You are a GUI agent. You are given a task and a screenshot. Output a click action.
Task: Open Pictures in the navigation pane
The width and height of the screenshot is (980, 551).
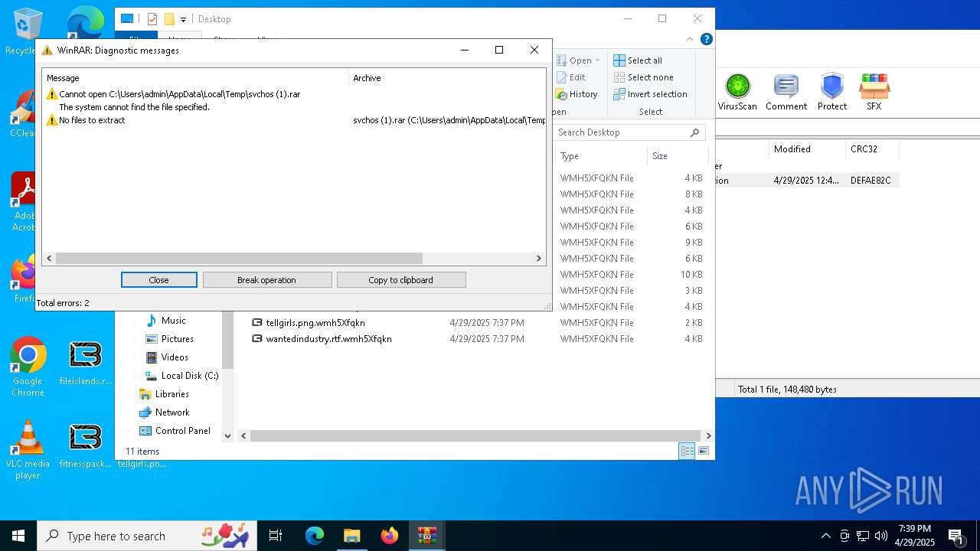(x=169, y=339)
